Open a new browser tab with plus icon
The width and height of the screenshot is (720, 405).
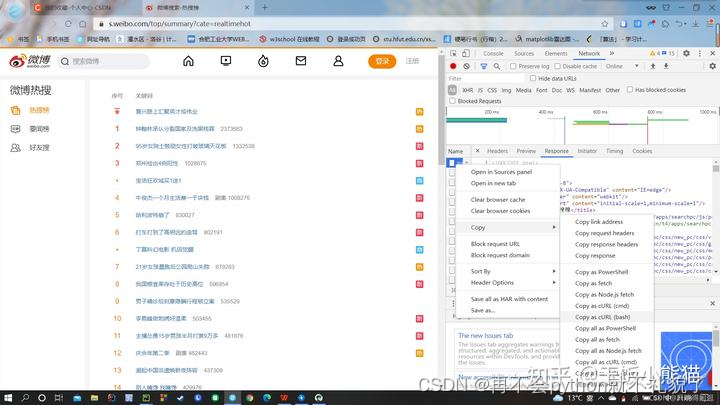(264, 7)
